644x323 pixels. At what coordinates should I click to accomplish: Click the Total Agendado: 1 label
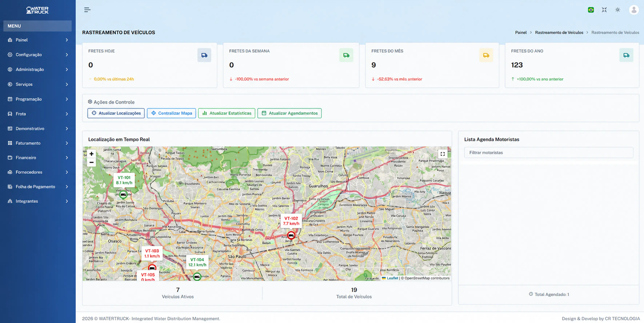[x=549, y=294]
